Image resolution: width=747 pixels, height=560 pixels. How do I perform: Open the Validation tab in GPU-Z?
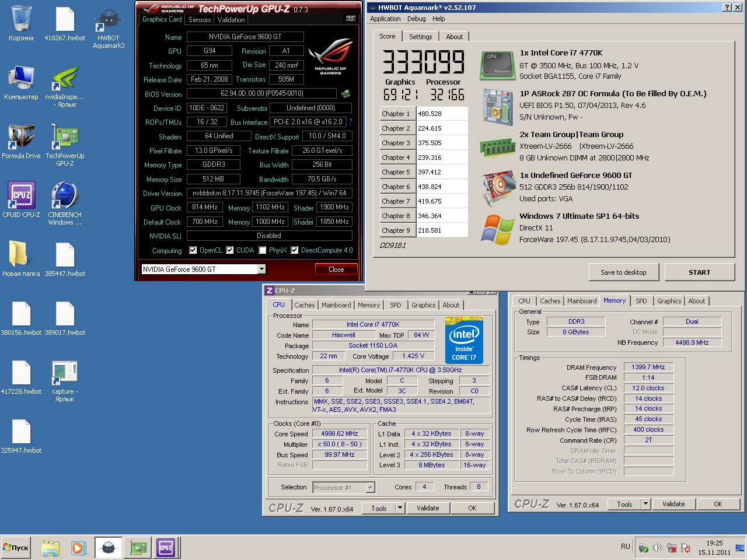coord(231,19)
